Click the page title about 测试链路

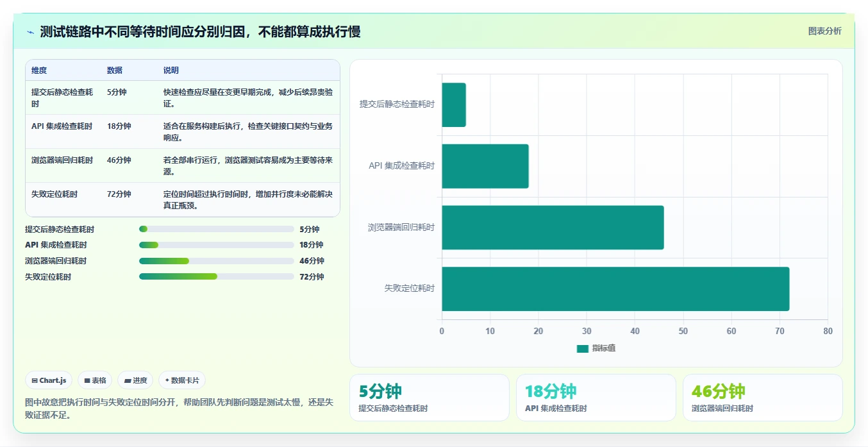coord(200,32)
